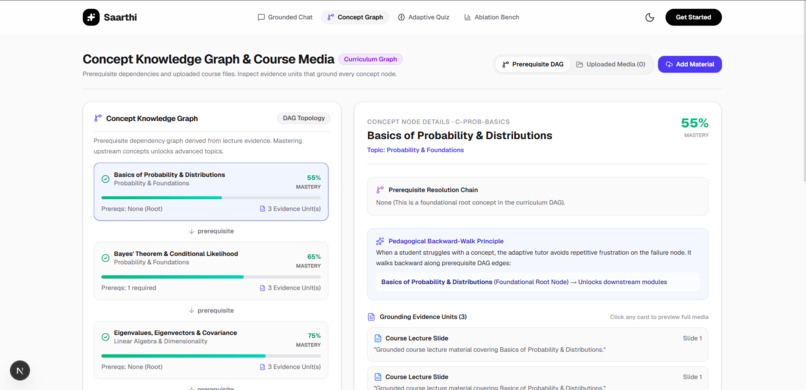Click the Concept Knowledge Graph branch icon

click(98, 118)
